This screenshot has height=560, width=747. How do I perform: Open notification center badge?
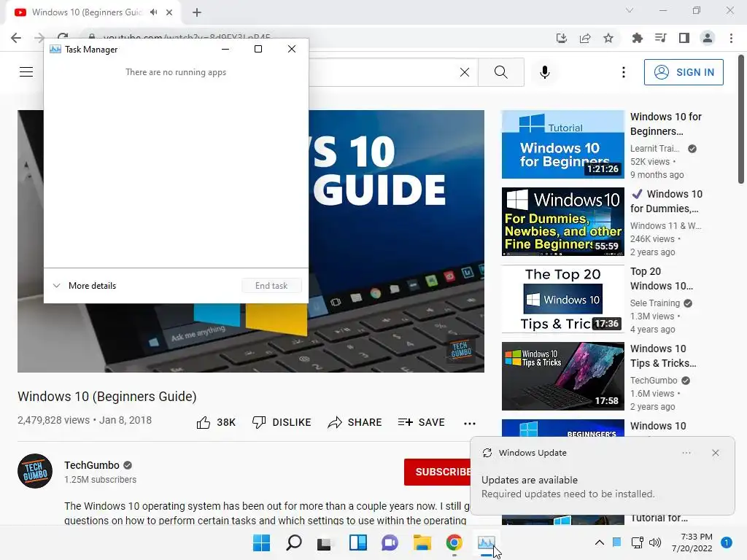[726, 542]
